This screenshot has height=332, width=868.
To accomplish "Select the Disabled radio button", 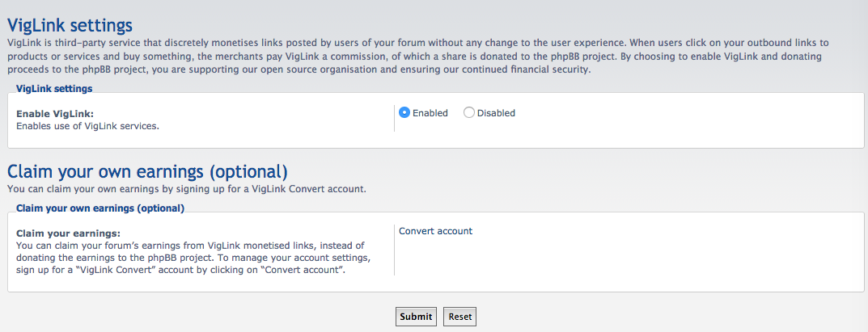I will click(x=469, y=113).
